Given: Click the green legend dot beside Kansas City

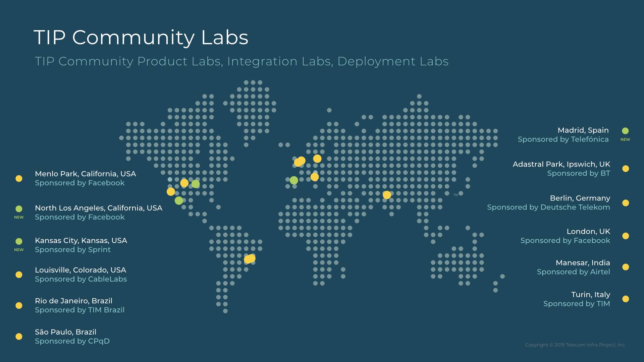Looking at the screenshot, I should click(x=19, y=241).
